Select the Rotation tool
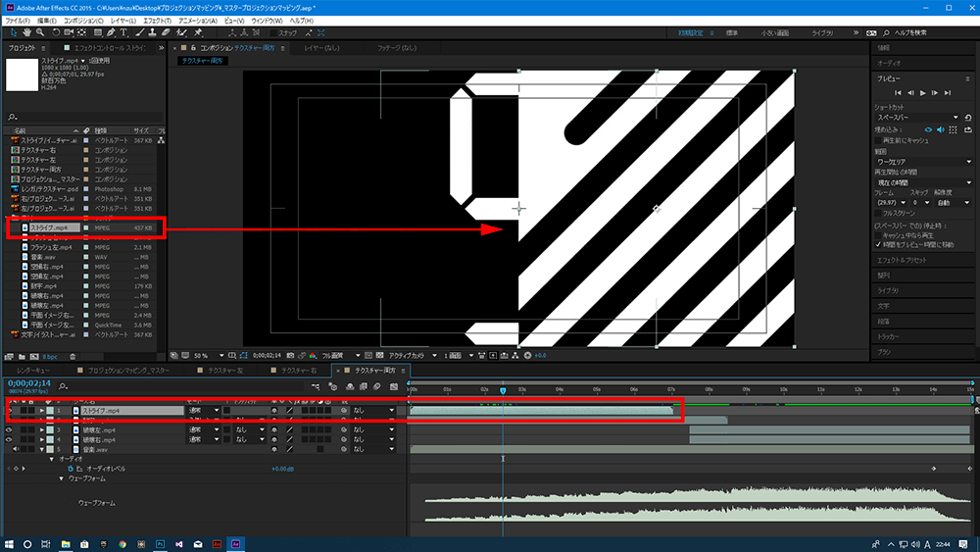The image size is (980, 552). pos(55,32)
